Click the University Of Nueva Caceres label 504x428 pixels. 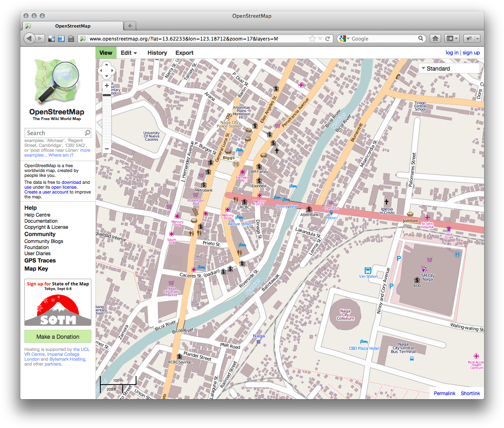[151, 136]
